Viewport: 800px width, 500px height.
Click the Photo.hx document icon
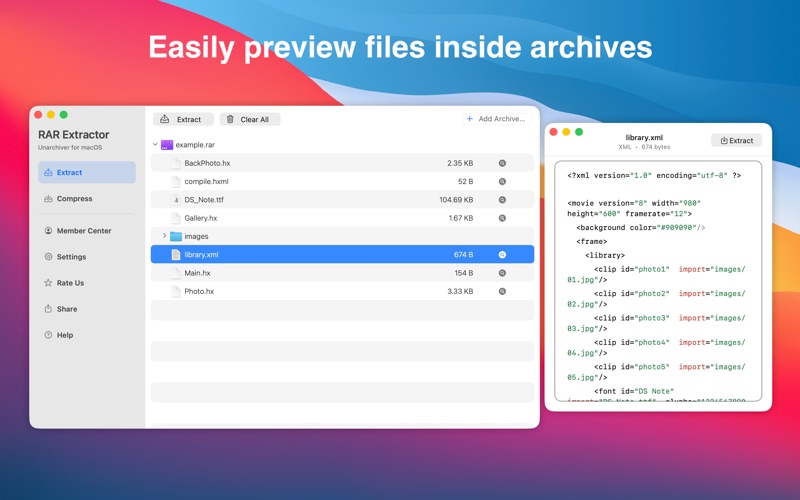pos(176,291)
